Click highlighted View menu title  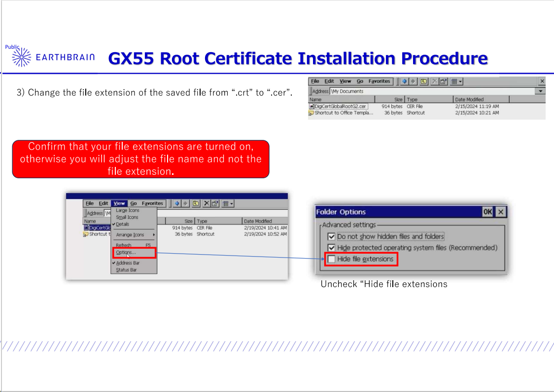point(119,203)
